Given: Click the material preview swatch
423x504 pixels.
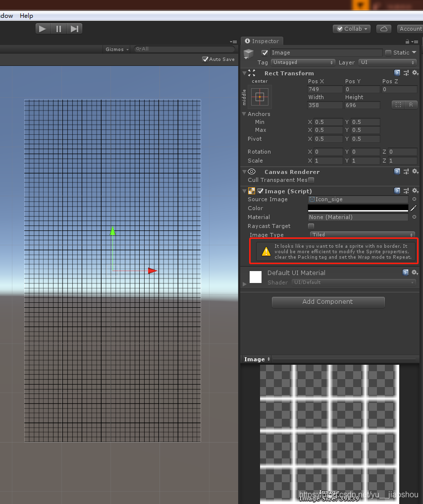Looking at the screenshot, I should coord(256,277).
